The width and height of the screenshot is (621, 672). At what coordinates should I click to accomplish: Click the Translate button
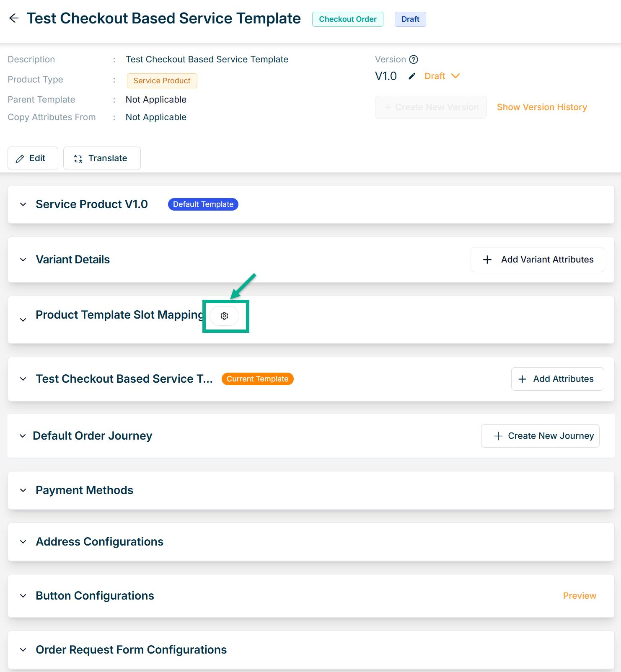(102, 158)
